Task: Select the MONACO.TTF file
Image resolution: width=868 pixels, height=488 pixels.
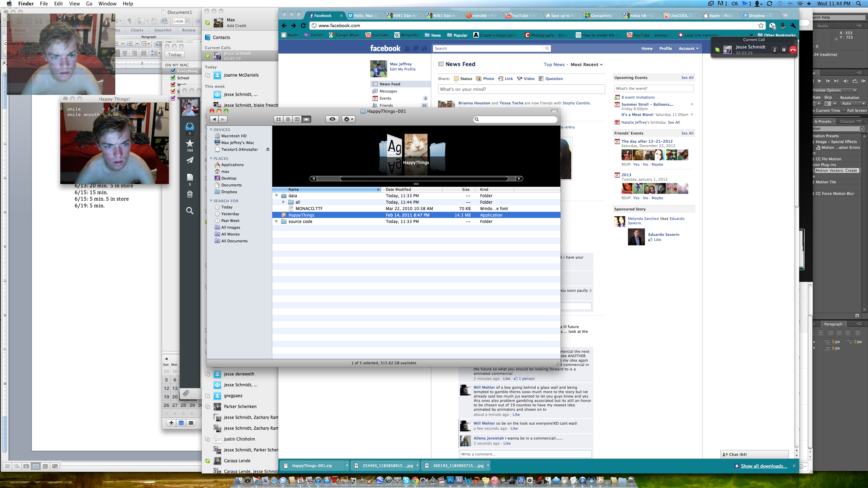Action: point(416,209)
